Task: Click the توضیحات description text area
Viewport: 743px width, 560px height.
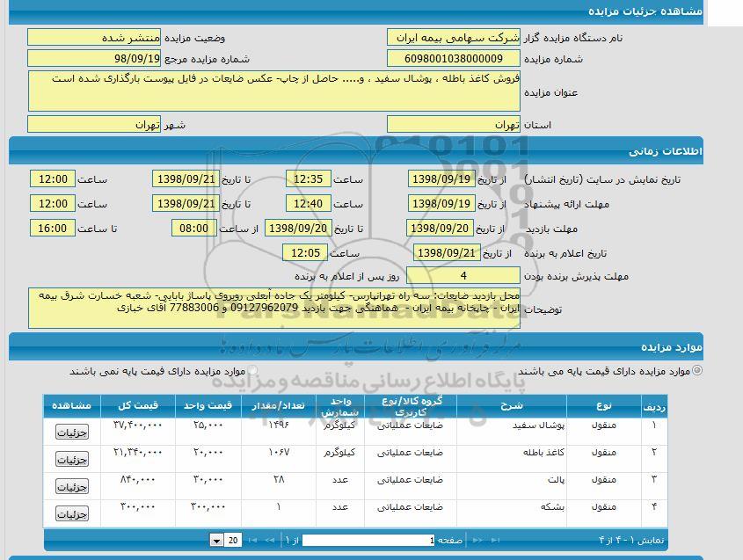Action: [273, 308]
